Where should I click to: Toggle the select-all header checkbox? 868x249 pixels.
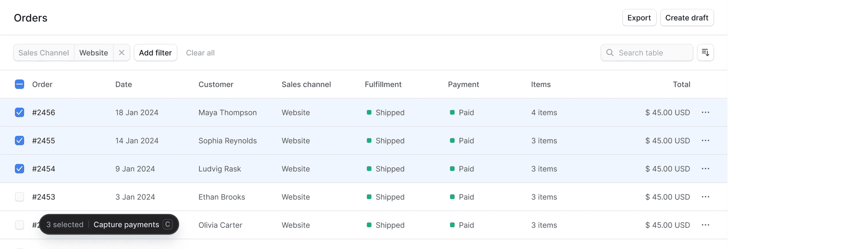(x=19, y=84)
